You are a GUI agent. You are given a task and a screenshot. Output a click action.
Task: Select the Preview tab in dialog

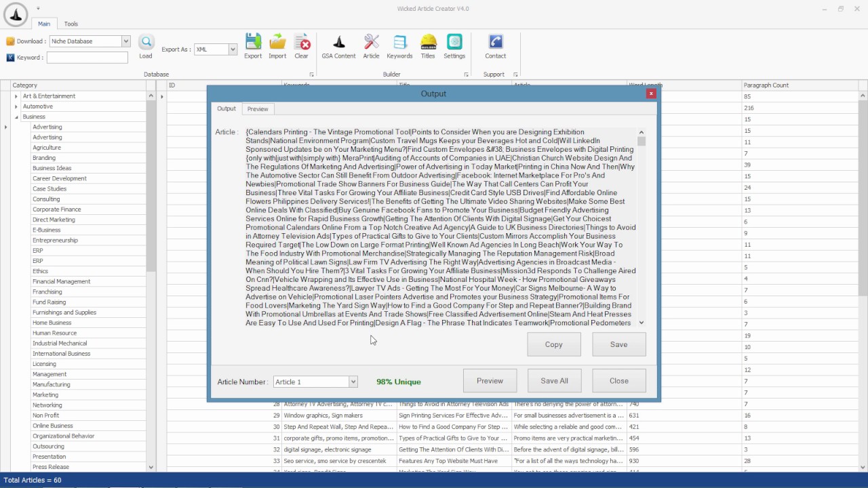pyautogui.click(x=258, y=109)
